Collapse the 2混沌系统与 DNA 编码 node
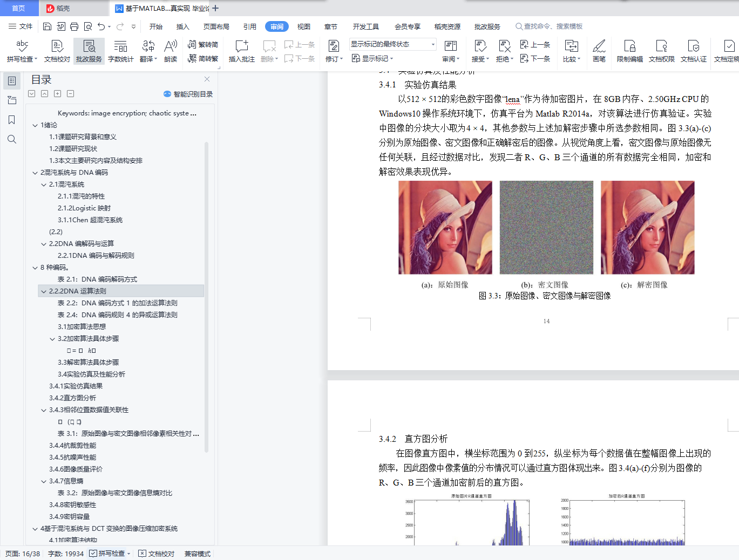The height and width of the screenshot is (560, 739). (x=35, y=173)
